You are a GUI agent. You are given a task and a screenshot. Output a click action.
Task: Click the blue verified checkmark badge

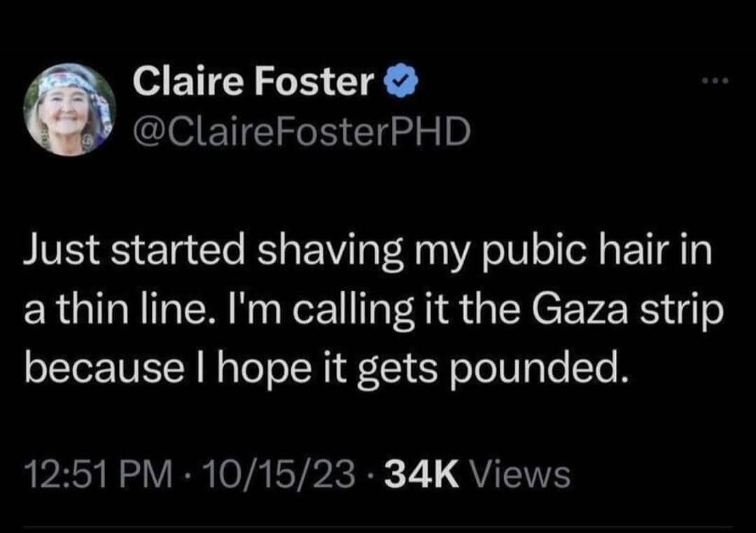point(400,80)
